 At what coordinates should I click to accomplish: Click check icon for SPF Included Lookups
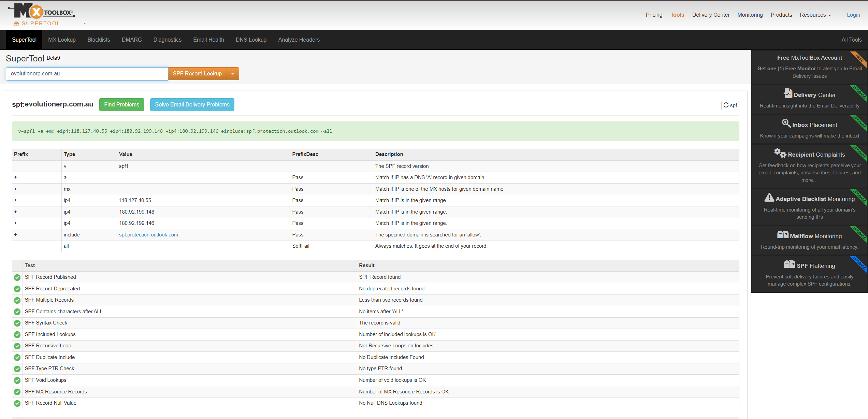pyautogui.click(x=17, y=335)
